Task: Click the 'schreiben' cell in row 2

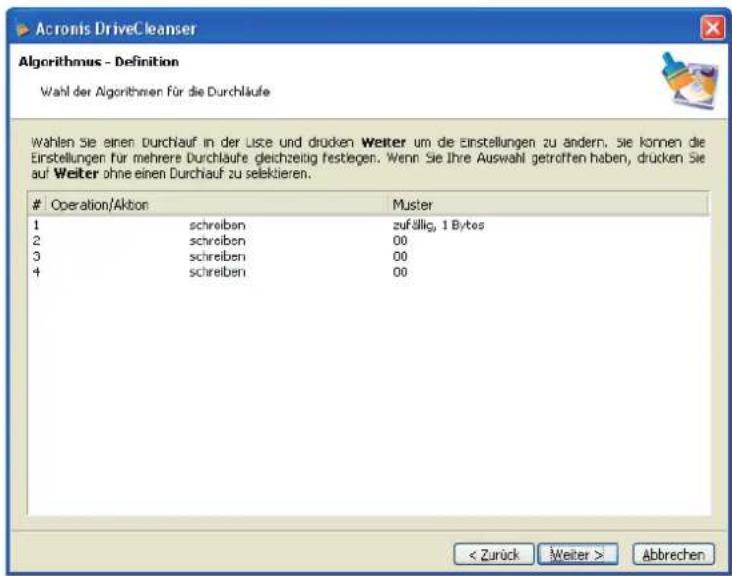Action: point(217,241)
